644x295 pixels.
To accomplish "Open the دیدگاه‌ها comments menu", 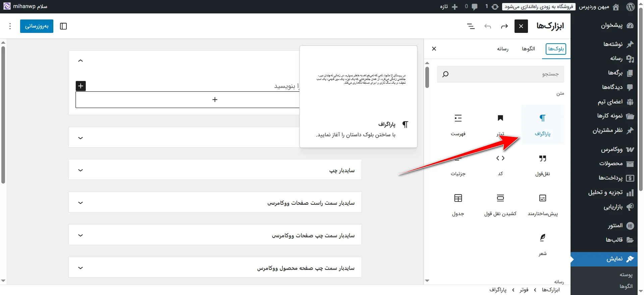I will point(604,87).
